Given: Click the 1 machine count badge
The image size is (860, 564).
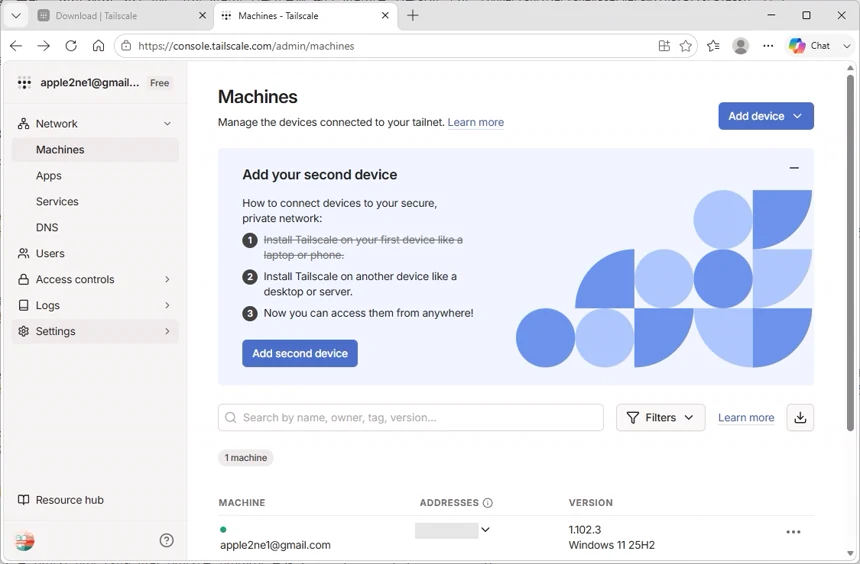Looking at the screenshot, I should pyautogui.click(x=246, y=458).
